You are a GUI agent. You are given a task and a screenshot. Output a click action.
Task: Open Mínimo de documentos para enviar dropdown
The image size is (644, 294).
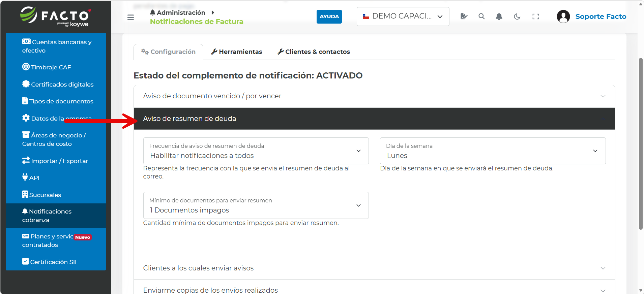(256, 205)
